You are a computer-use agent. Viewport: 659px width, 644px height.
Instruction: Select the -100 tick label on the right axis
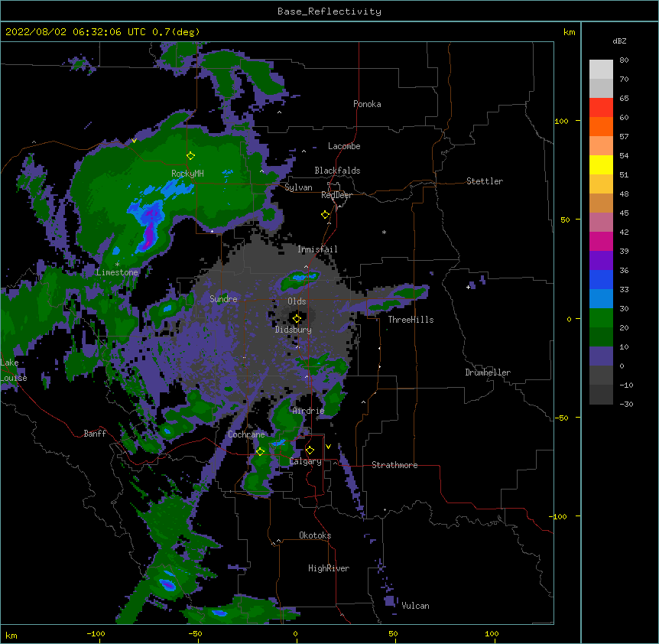559,516
